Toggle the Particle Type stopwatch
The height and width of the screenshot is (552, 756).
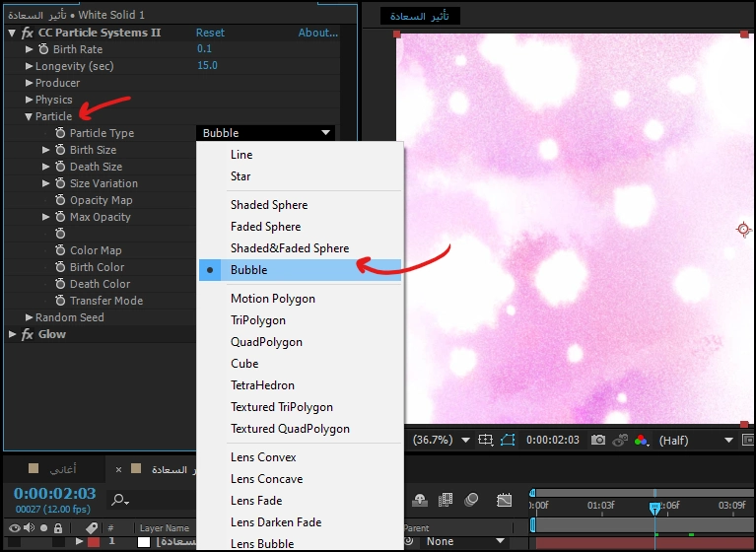[x=60, y=133]
